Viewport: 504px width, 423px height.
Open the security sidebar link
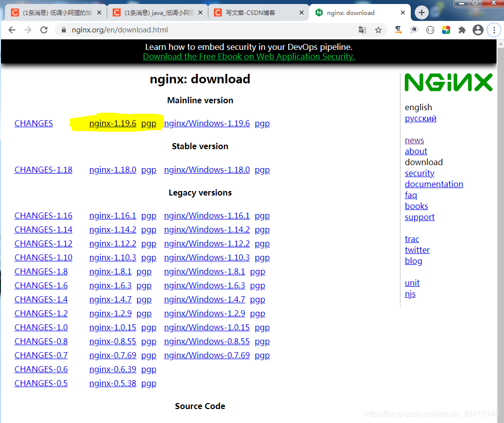420,174
